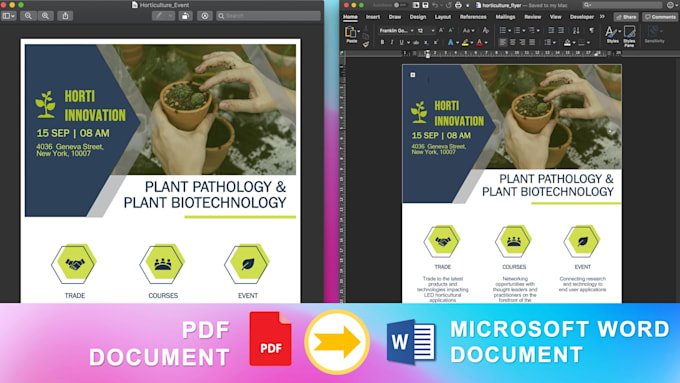Print the Word document
The height and width of the screenshot is (383, 680).
(x=458, y=5)
